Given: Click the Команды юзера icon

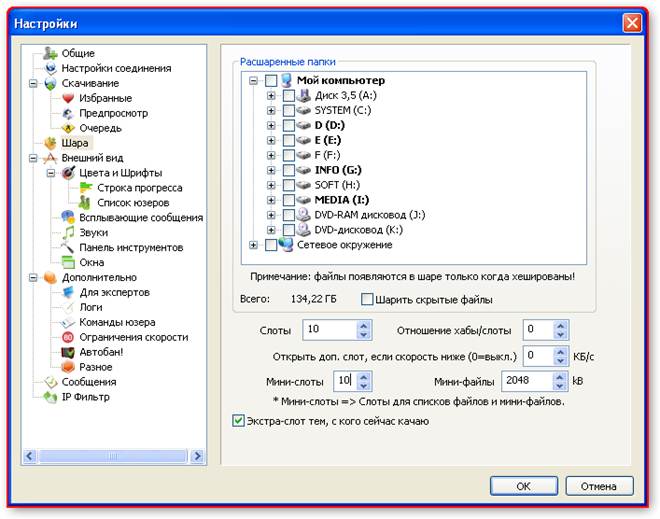Looking at the screenshot, I should tap(68, 322).
